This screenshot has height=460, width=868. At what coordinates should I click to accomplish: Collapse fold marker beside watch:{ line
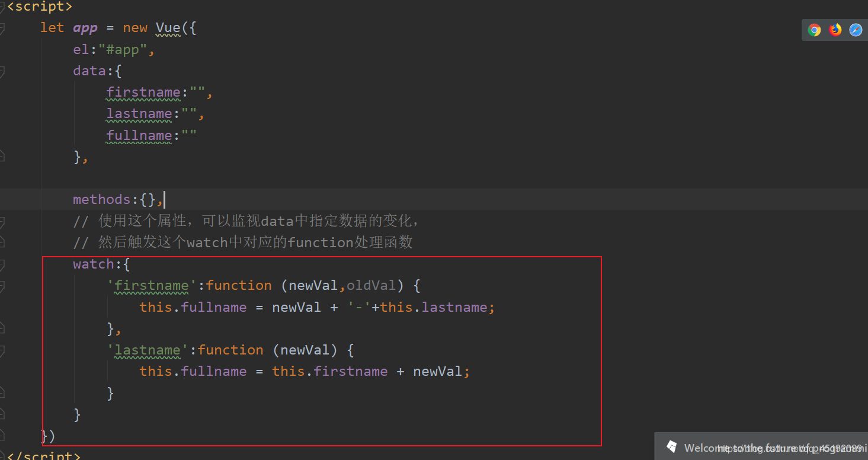2,264
